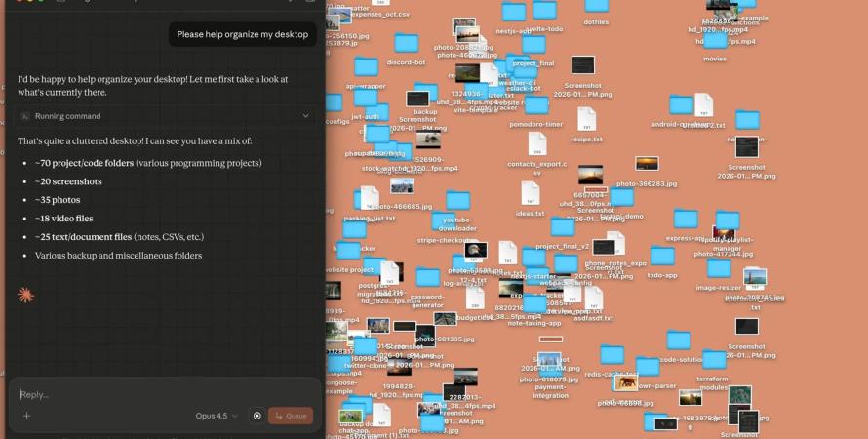Select the photo-466685.jpg thumbnail
The height and width of the screenshot is (439, 868).
(402, 186)
